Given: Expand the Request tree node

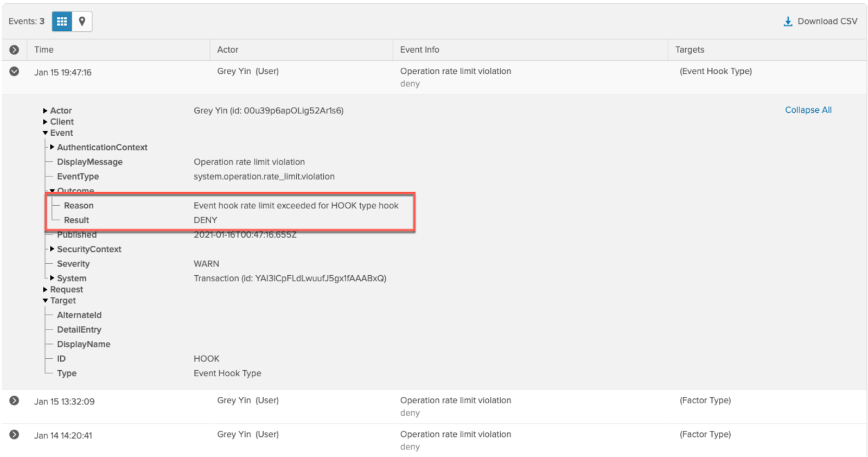Looking at the screenshot, I should point(46,290).
